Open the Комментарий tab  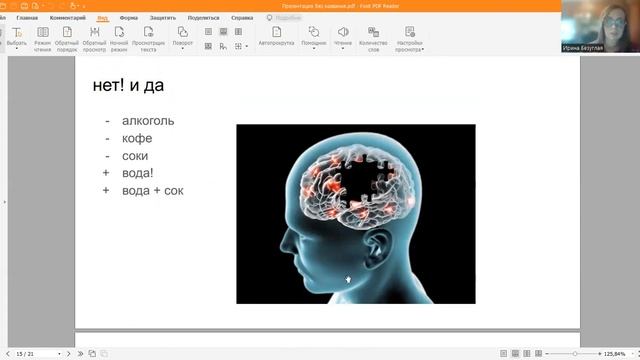pyautogui.click(x=68, y=18)
